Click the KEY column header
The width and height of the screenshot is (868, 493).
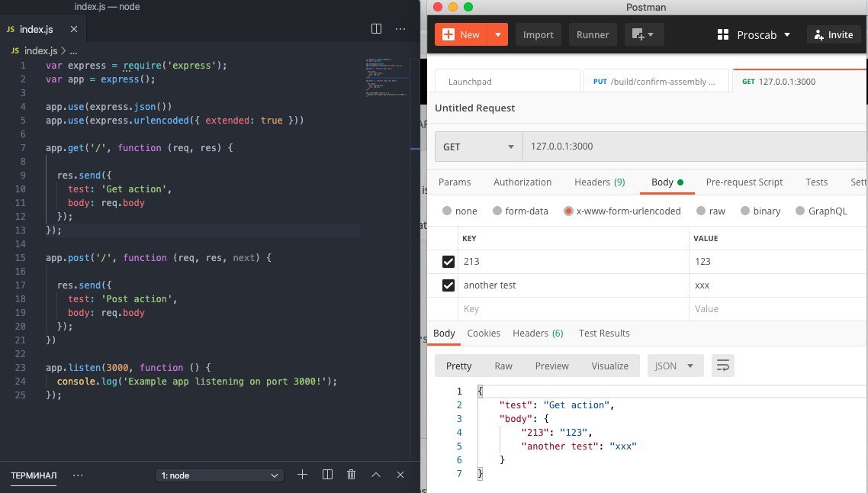(x=469, y=239)
